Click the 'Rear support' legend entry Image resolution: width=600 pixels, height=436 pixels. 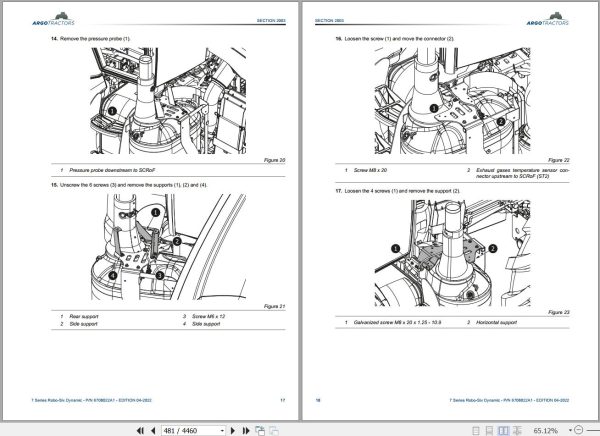tap(84, 316)
